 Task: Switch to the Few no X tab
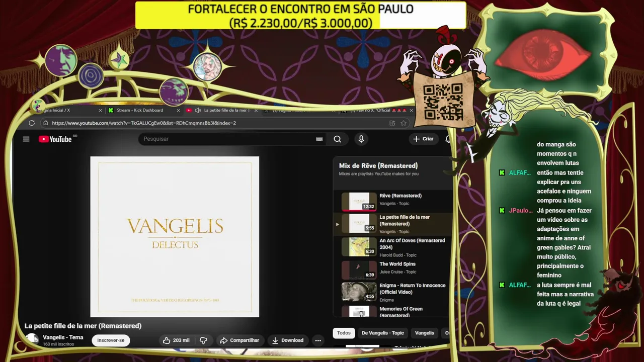pos(377,110)
